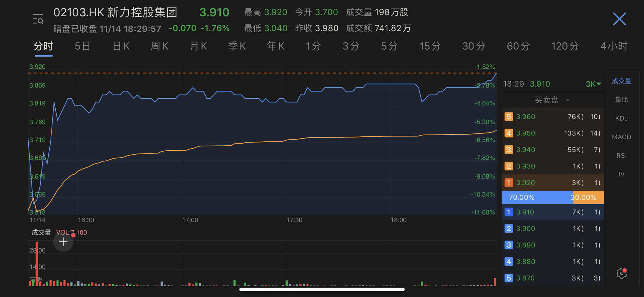Image resolution: width=644 pixels, height=297 pixels.
Task: Select the 量比 indicator
Action: 621,100
